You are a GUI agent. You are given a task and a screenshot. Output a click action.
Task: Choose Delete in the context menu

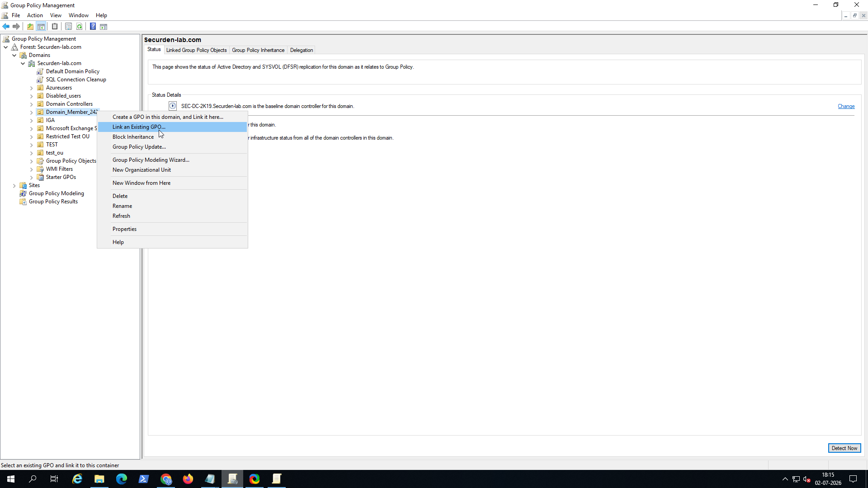point(172,196)
